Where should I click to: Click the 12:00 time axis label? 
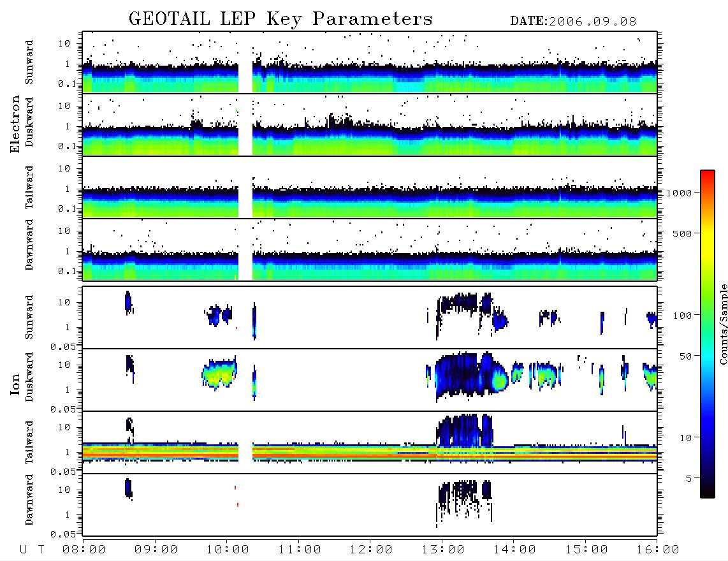pos(372,550)
